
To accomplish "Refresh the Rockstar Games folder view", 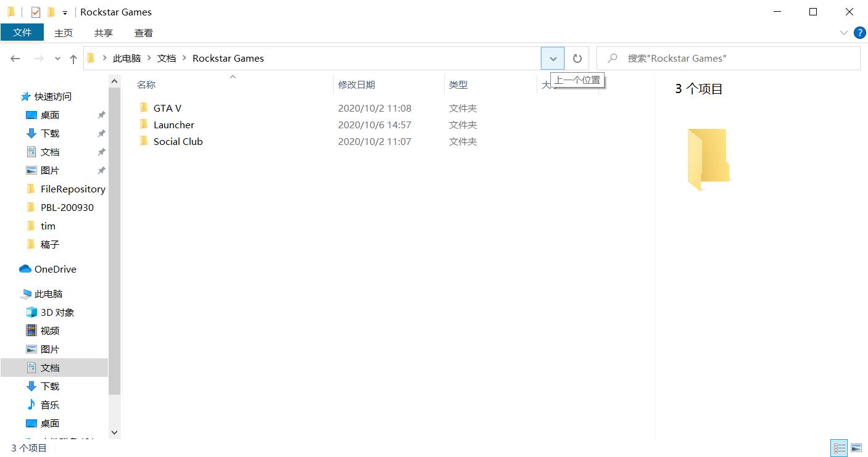I will click(x=577, y=59).
